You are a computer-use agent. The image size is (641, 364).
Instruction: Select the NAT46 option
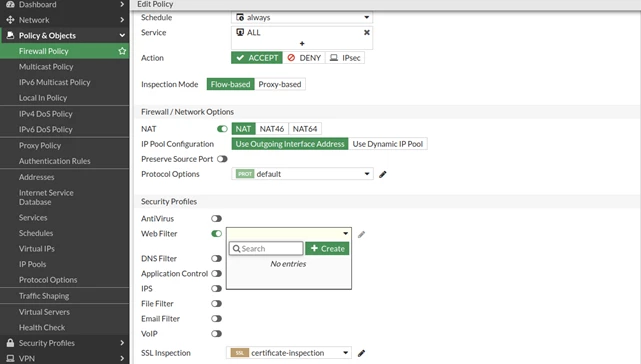pyautogui.click(x=272, y=129)
